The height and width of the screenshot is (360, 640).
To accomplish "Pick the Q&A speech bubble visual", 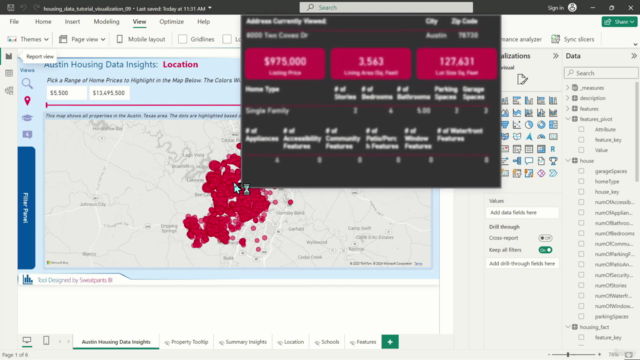I will tap(529, 161).
